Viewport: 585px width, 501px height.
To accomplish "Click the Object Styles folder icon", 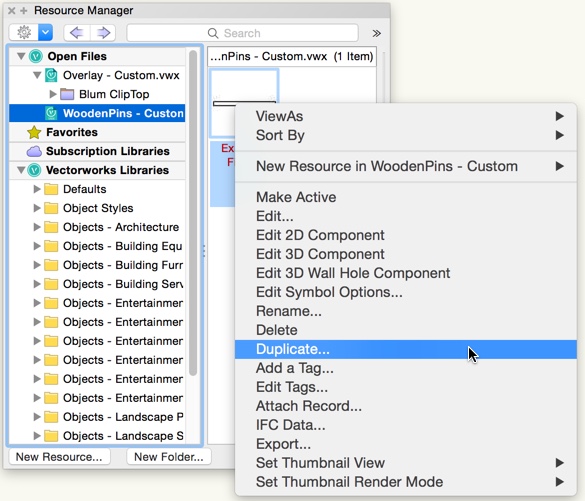I will click(51, 208).
